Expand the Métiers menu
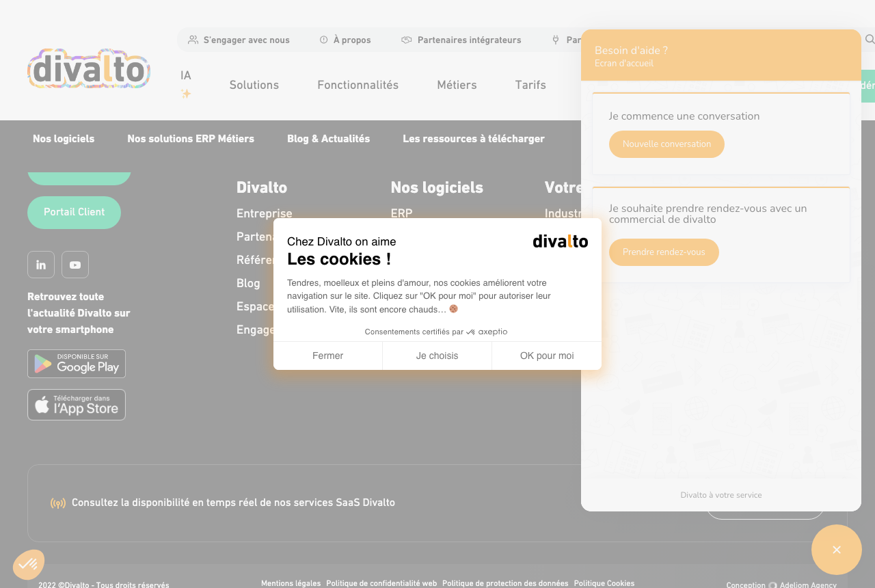875x588 pixels. pos(457,85)
